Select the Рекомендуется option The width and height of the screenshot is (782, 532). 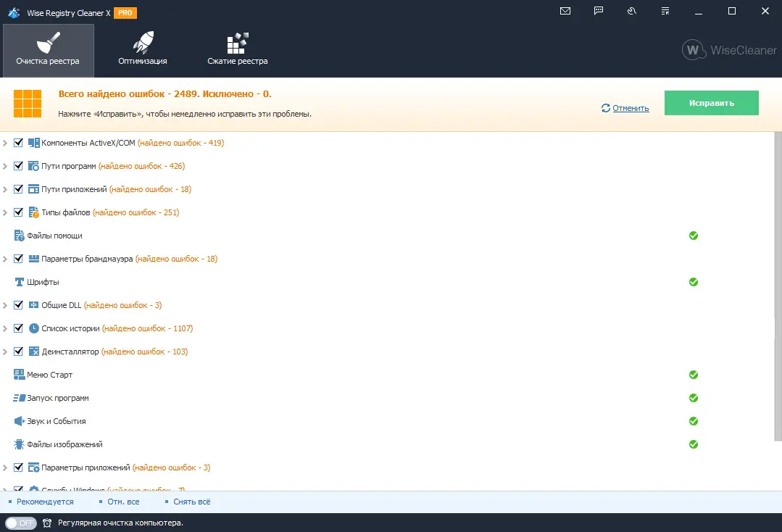[45, 502]
